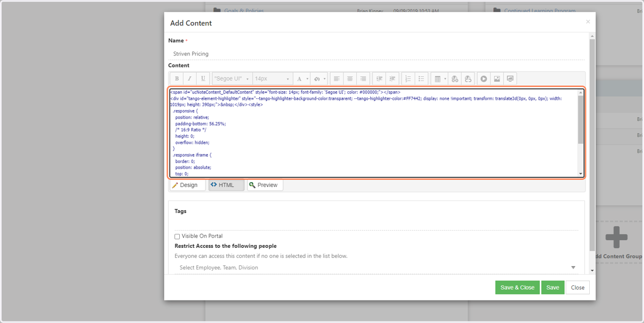Align text left

336,79
